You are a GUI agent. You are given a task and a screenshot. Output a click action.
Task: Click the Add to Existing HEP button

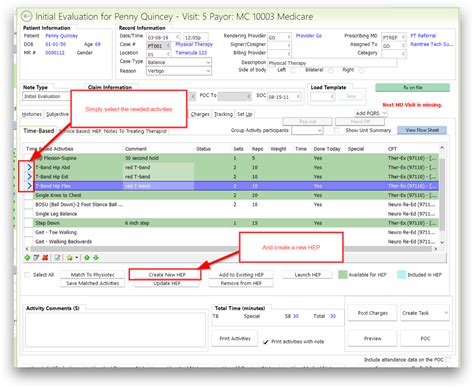[x=241, y=275]
